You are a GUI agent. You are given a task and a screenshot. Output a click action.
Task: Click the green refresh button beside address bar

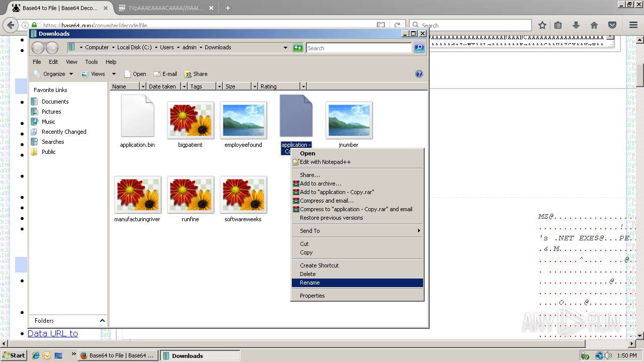coord(298,48)
